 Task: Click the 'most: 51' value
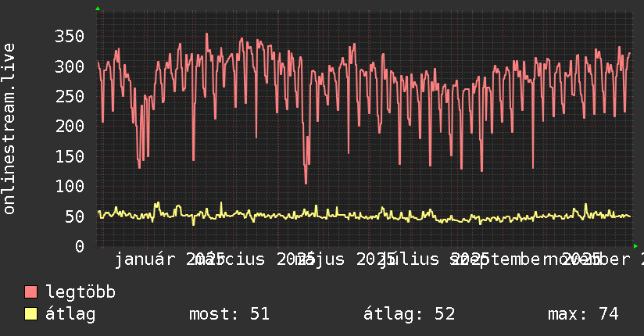click(229, 314)
